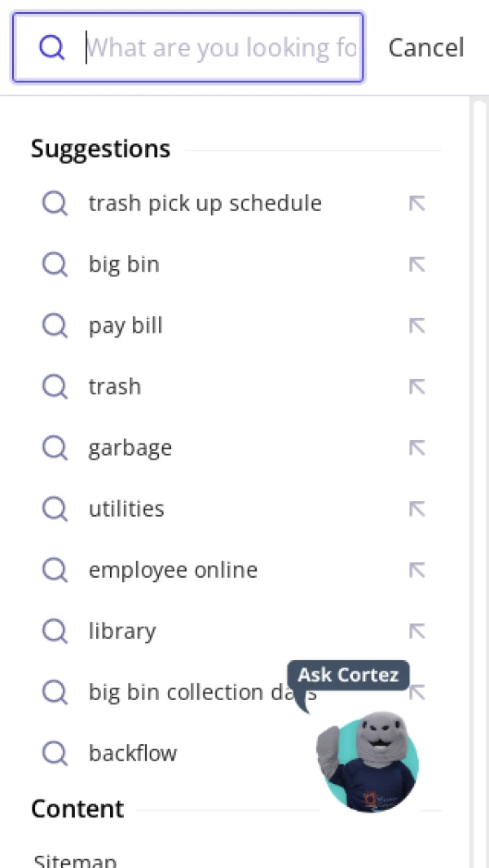
Task: Click the fill-in arrow beside 'garbage'
Action: [x=417, y=448]
